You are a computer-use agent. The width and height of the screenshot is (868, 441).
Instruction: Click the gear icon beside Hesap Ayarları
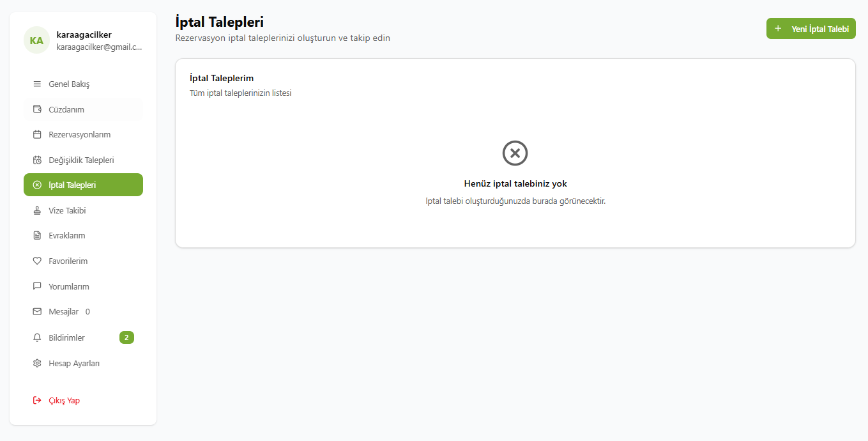tap(37, 363)
